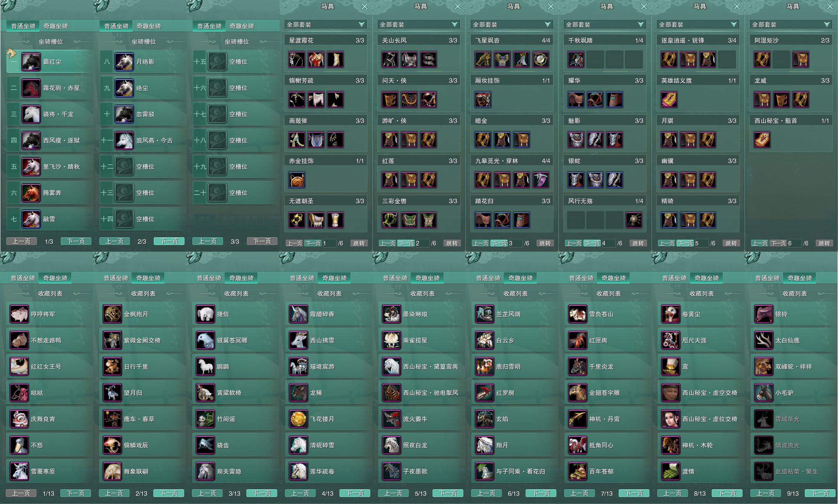Select the 不想走路鸭 mount icon
838x504 pixels.
click(19, 341)
